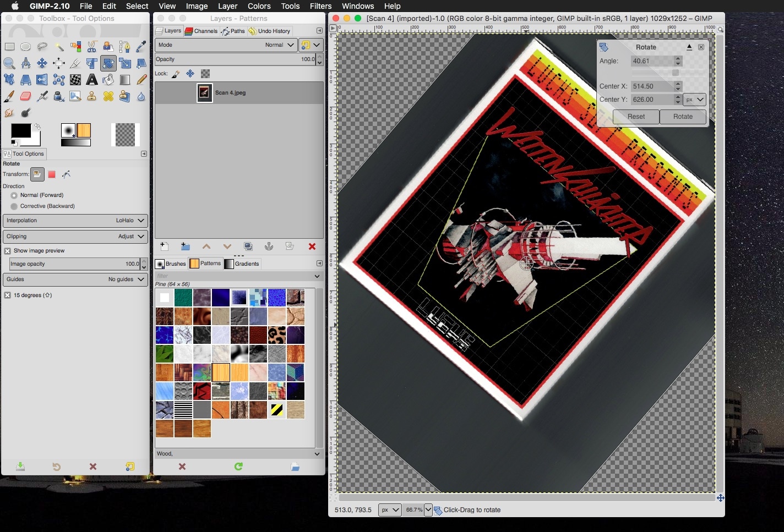The image size is (784, 532).
Task: Select the Flip tool
Action: 42,80
